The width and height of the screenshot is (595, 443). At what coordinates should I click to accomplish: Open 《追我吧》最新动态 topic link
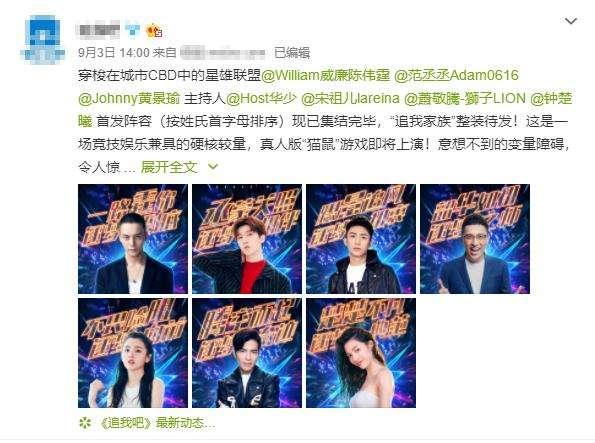click(156, 423)
